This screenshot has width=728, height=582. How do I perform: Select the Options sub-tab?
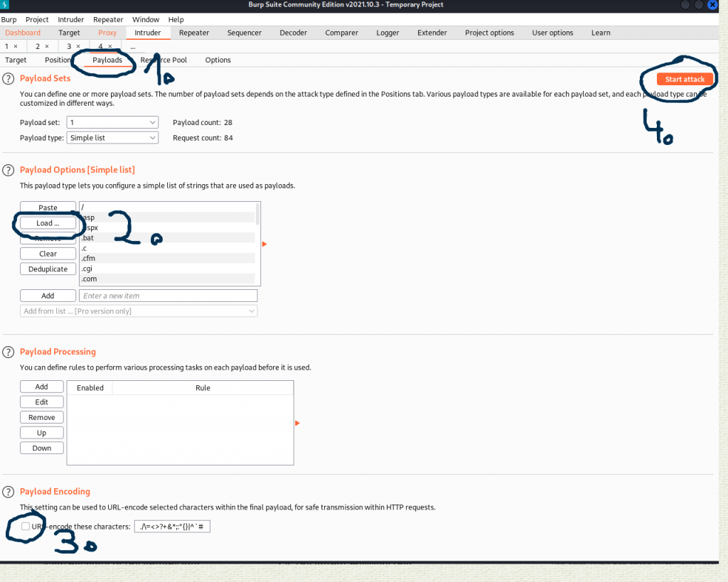[218, 60]
